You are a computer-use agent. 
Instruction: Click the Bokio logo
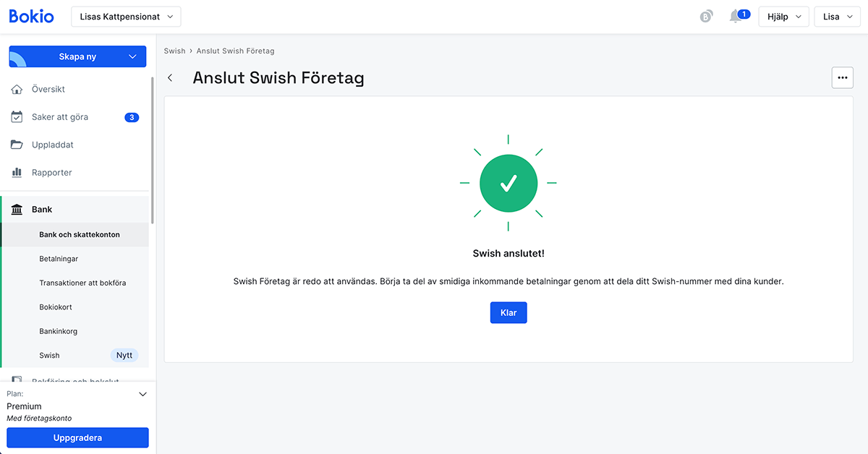30,16
